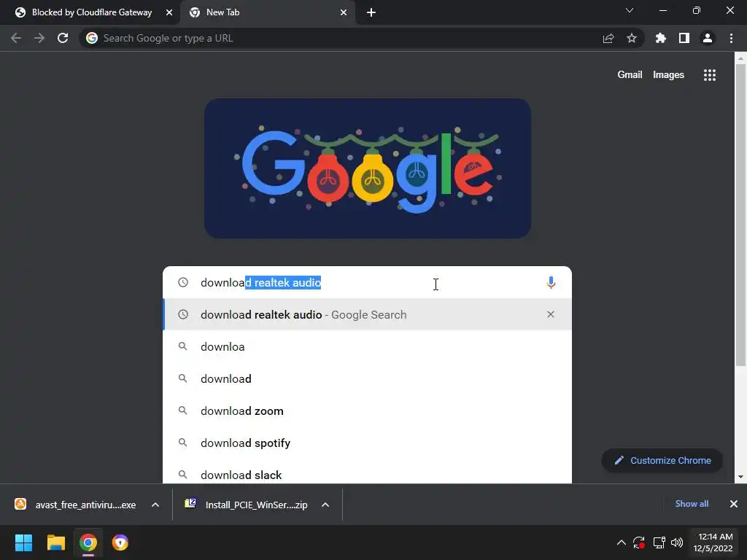The height and width of the screenshot is (560, 747).
Task: Open the shield app in taskbar
Action: (x=120, y=542)
